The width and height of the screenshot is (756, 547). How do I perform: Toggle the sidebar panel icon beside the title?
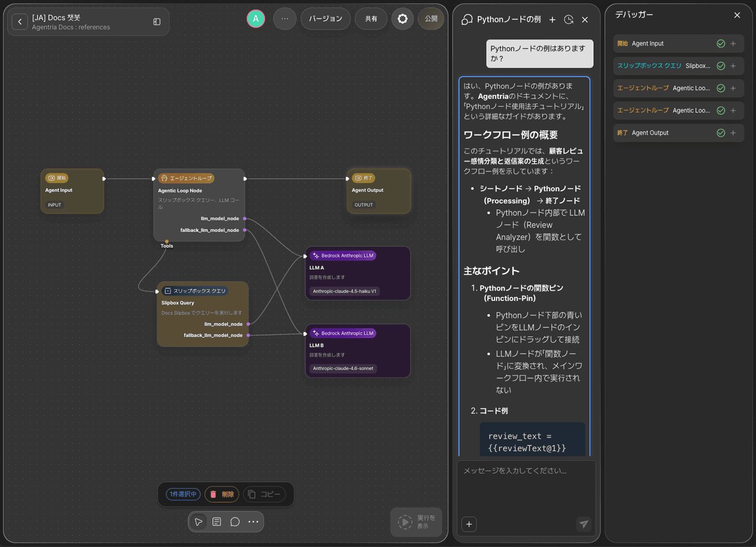[x=157, y=22]
